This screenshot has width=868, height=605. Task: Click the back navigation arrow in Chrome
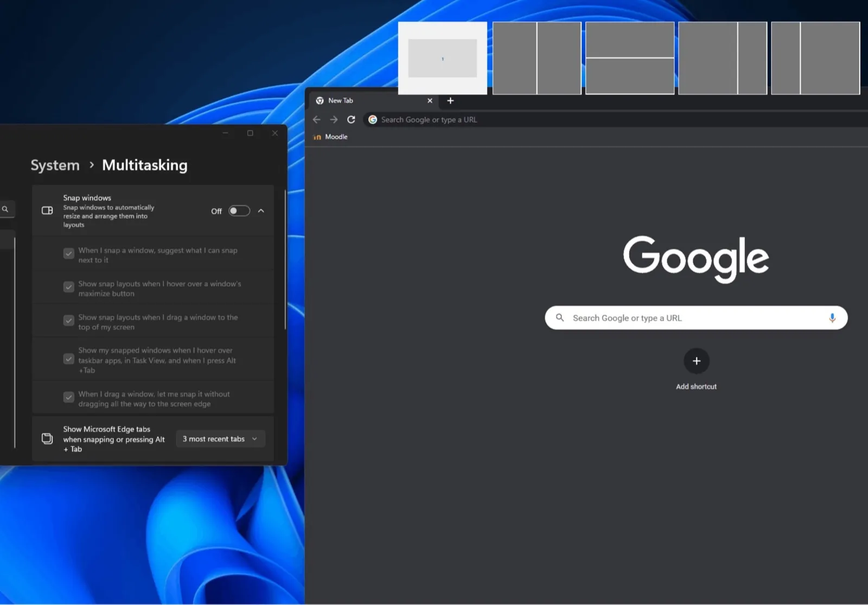click(317, 119)
